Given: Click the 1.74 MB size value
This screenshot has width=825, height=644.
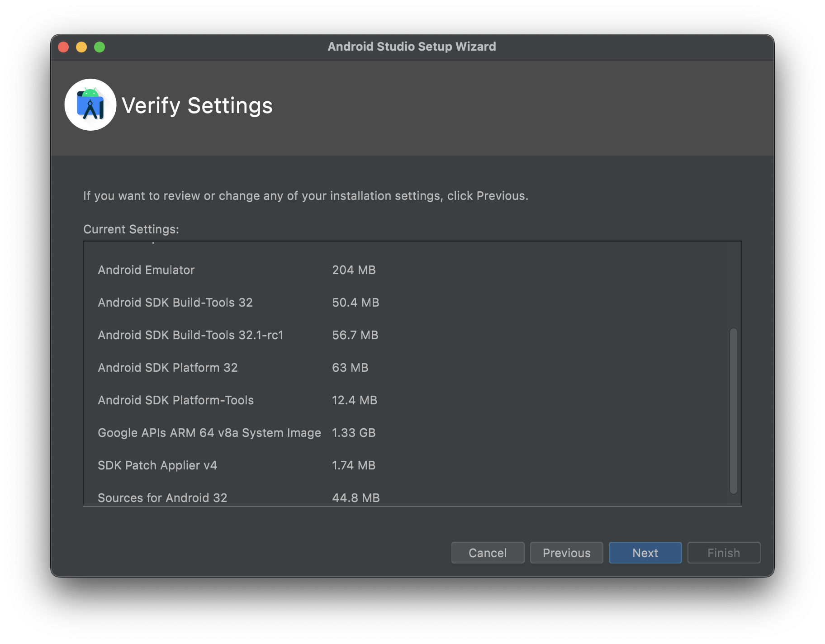Looking at the screenshot, I should pos(354,465).
